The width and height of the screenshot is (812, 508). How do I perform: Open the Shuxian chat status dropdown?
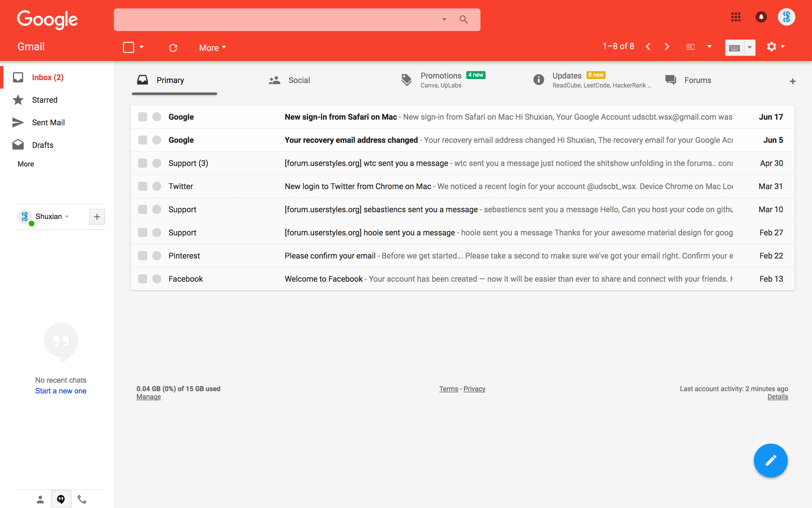tap(67, 217)
